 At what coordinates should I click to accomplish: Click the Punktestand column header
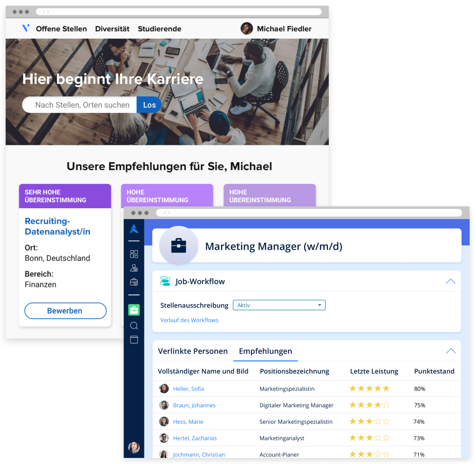[x=434, y=371]
